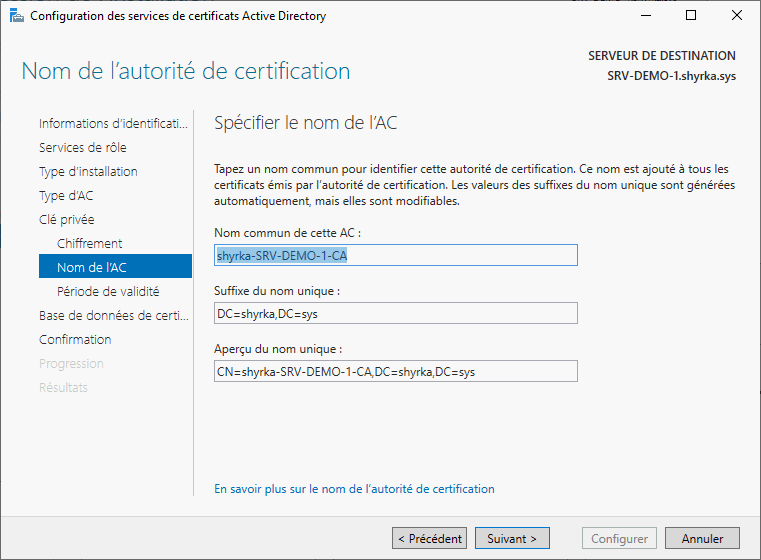Screen dimensions: 761x560
Task: Open the Période de validité sub-step
Action: pyautogui.click(x=108, y=292)
